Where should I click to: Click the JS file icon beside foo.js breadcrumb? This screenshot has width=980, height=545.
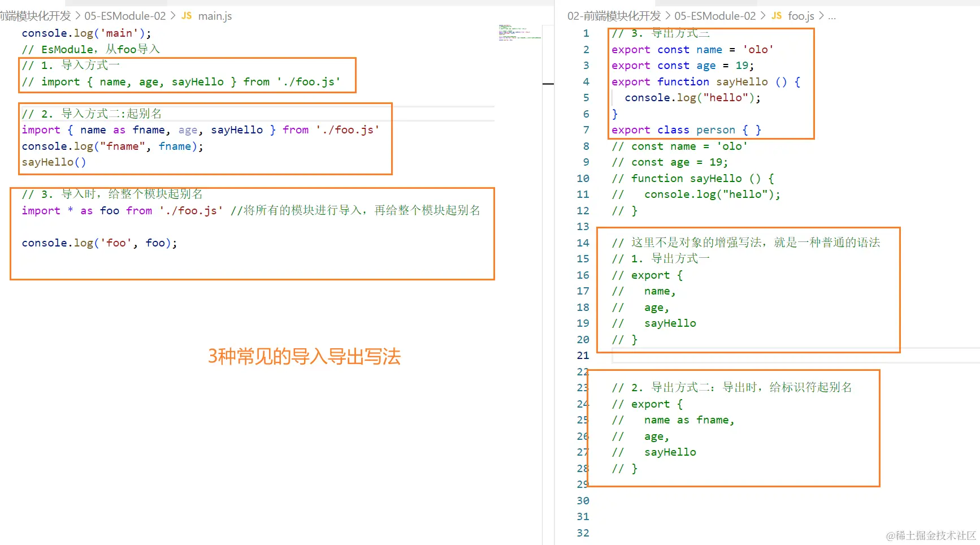777,16
